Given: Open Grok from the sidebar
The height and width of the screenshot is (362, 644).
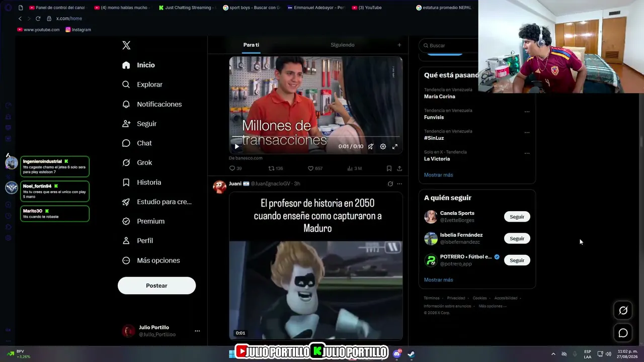Looking at the screenshot, I should pos(137,163).
